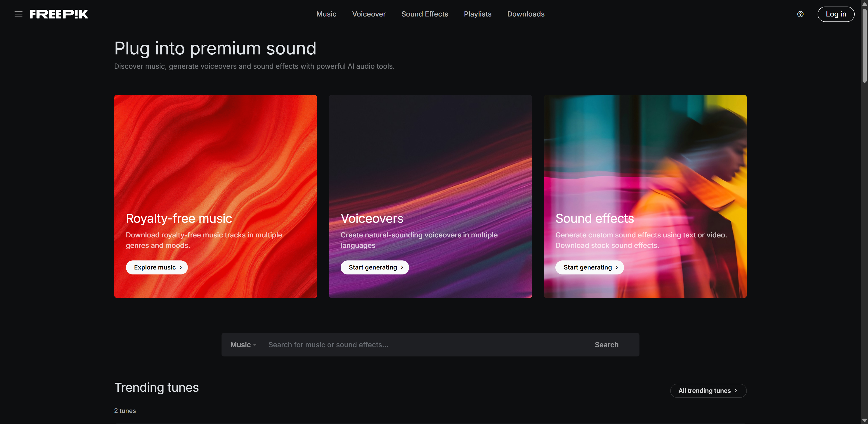The image size is (868, 424).
Task: Switch to the Playlists nav tab
Action: 477,14
